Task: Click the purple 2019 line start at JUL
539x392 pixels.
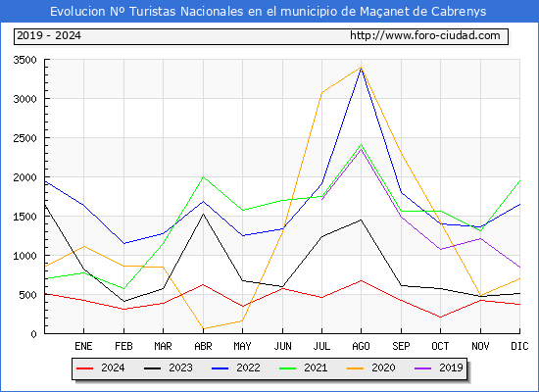Action: click(321, 200)
